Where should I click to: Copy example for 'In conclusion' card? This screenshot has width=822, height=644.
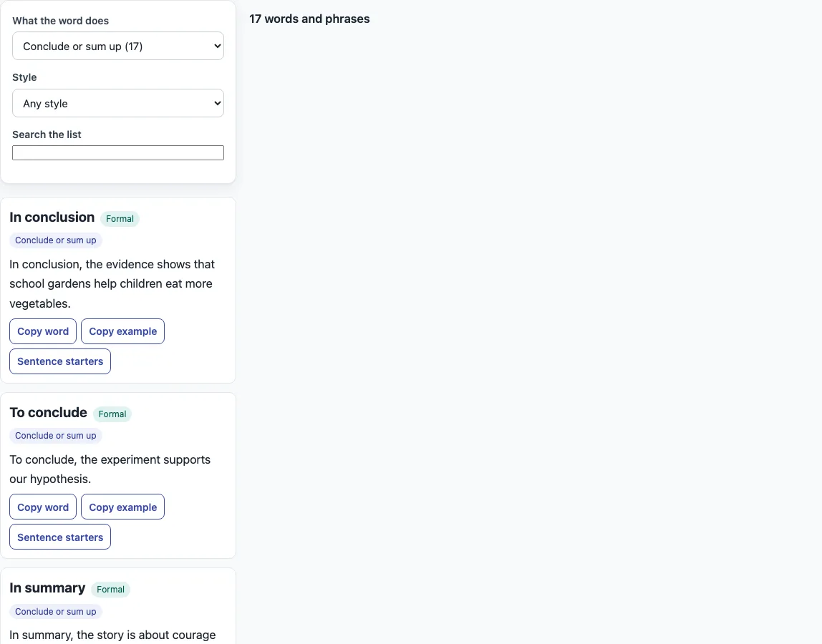(122, 331)
